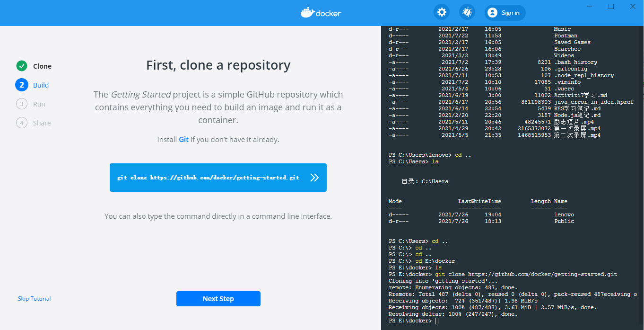
Task: Open Docker settings gear icon
Action: pyautogui.click(x=442, y=12)
